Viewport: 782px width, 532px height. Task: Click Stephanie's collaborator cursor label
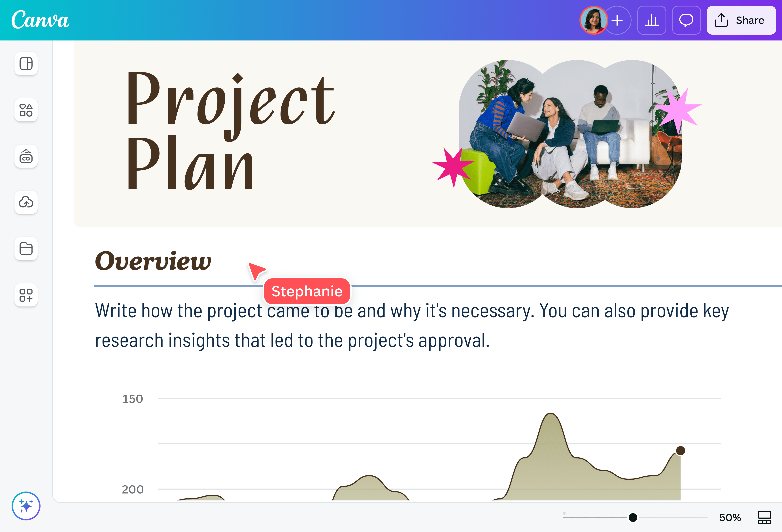307,291
